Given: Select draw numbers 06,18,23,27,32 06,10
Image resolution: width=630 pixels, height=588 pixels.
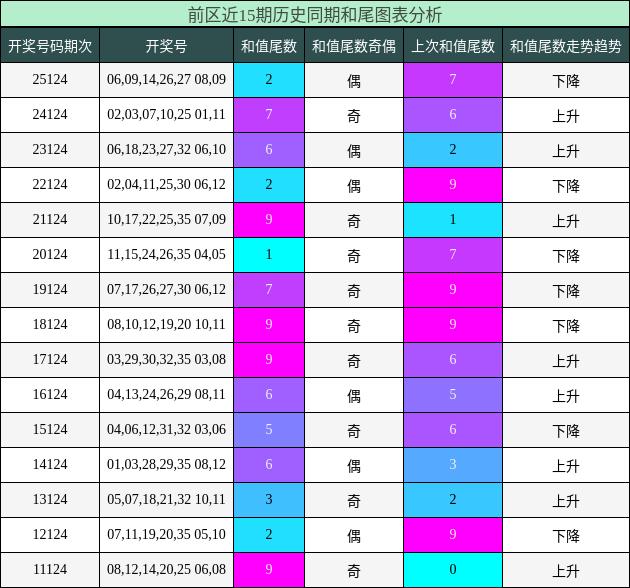Looking at the screenshot, I should (x=166, y=150).
